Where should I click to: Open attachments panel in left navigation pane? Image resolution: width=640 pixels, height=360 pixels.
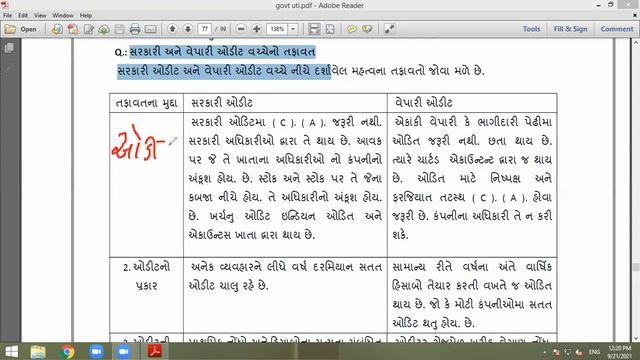point(9,68)
